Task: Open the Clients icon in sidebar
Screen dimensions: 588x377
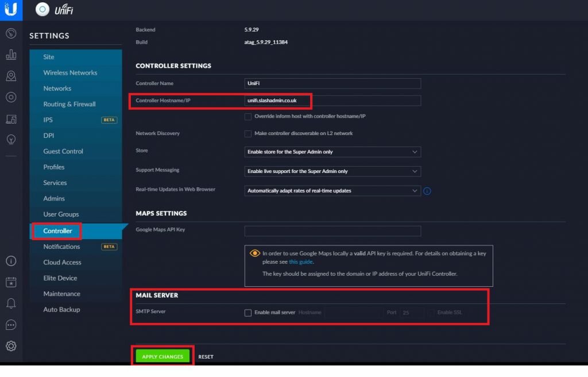Action: tap(11, 119)
